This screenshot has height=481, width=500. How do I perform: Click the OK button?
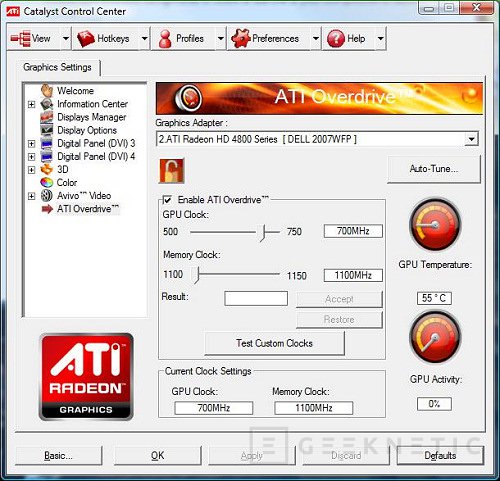coord(157,455)
